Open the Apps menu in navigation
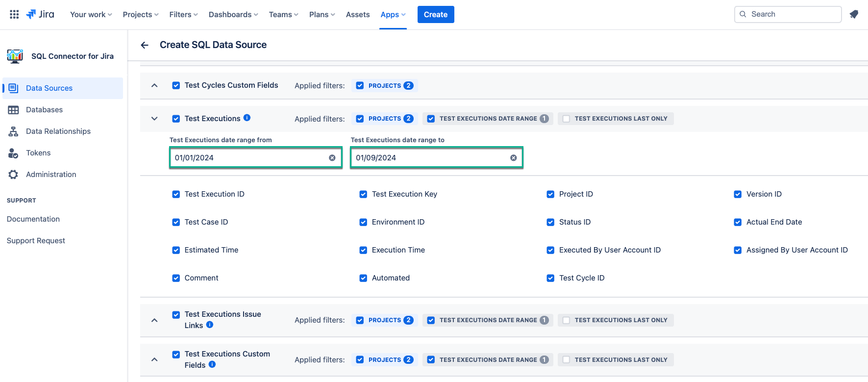This screenshot has width=868, height=382. (393, 15)
